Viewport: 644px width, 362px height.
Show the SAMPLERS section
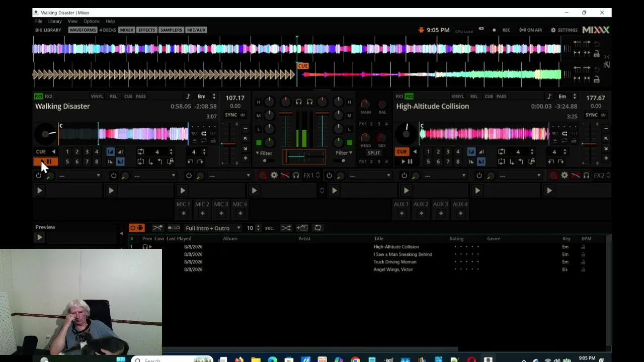click(171, 30)
